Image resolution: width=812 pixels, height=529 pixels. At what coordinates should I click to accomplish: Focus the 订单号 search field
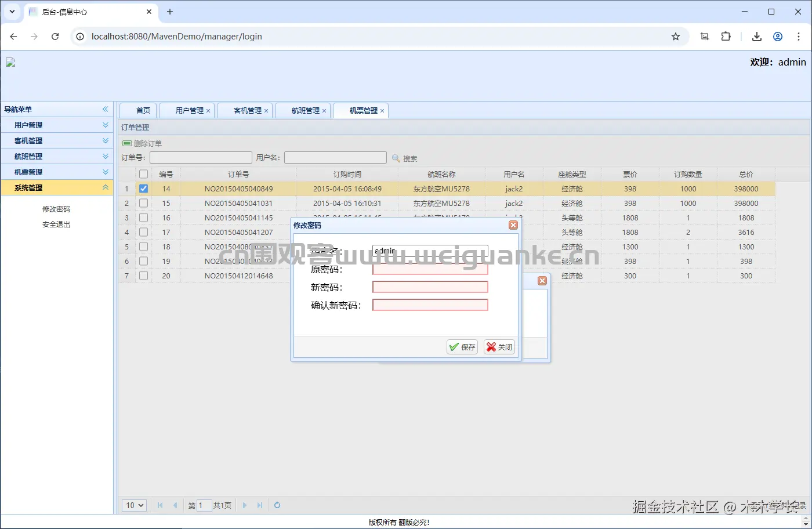201,157
